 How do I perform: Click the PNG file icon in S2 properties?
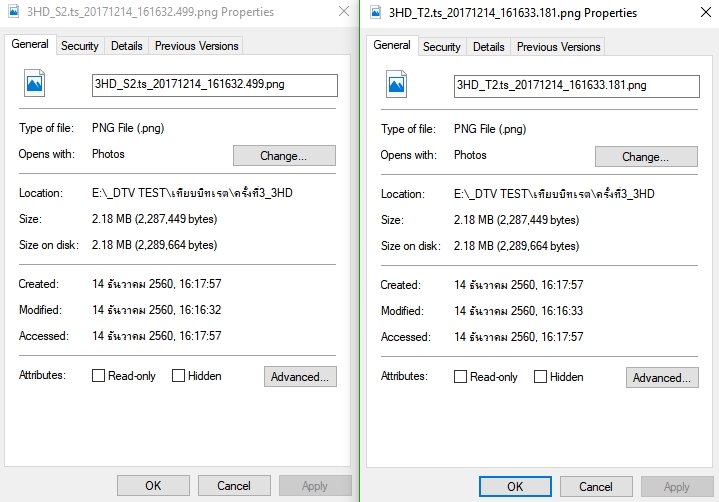34,83
